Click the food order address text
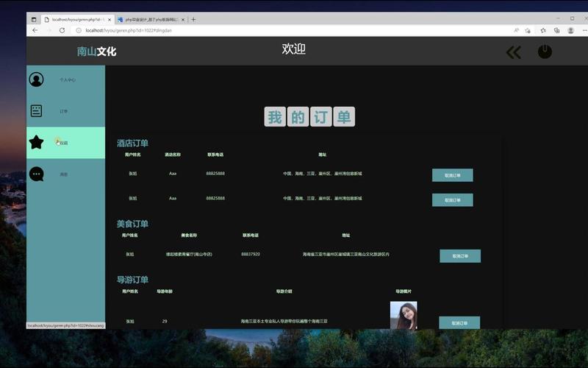The width and height of the screenshot is (588, 368). pos(345,254)
